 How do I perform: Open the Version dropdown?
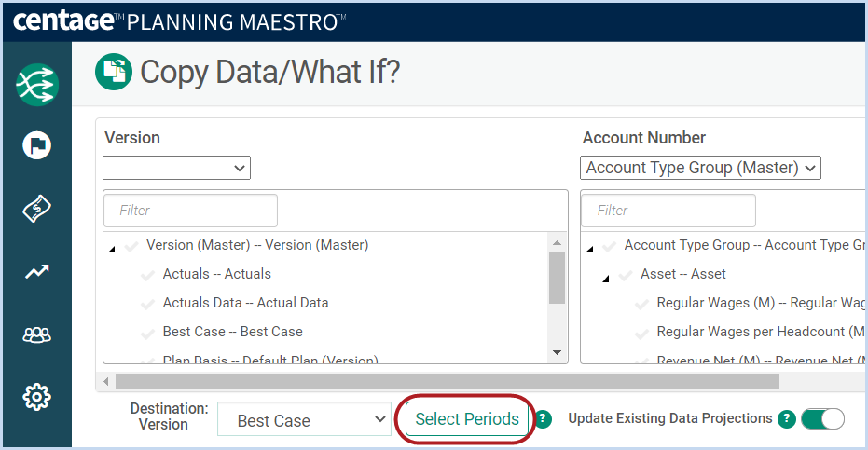tap(176, 168)
